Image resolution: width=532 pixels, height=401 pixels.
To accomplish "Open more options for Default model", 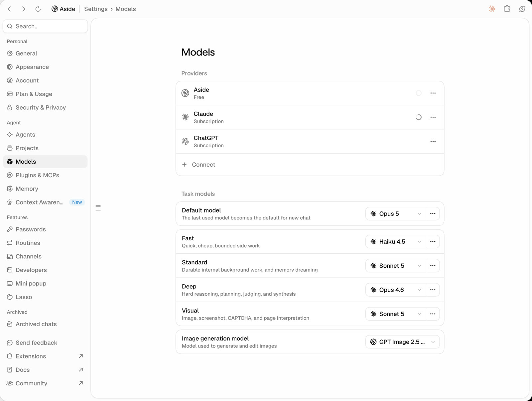I will [x=433, y=213].
